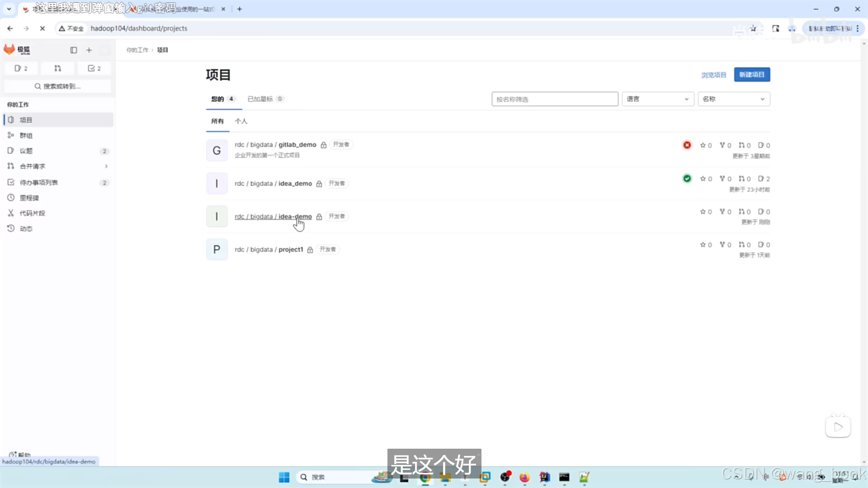The image size is (868, 488).
Task: Open browser menu three dots
Action: pyautogui.click(x=858, y=28)
